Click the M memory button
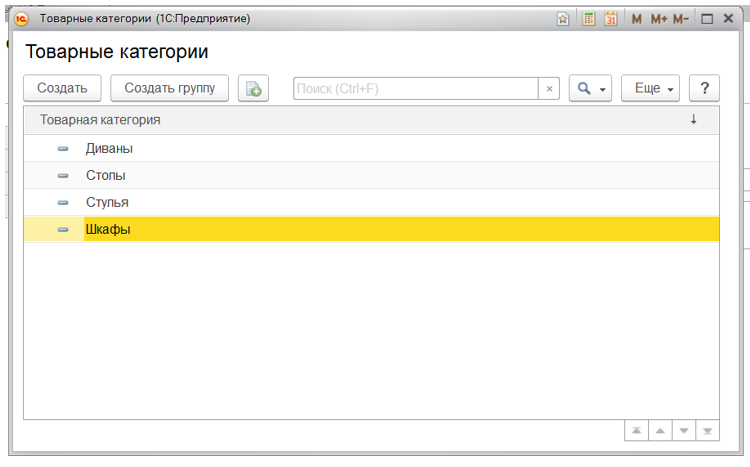The height and width of the screenshot is (467, 750). (x=637, y=19)
